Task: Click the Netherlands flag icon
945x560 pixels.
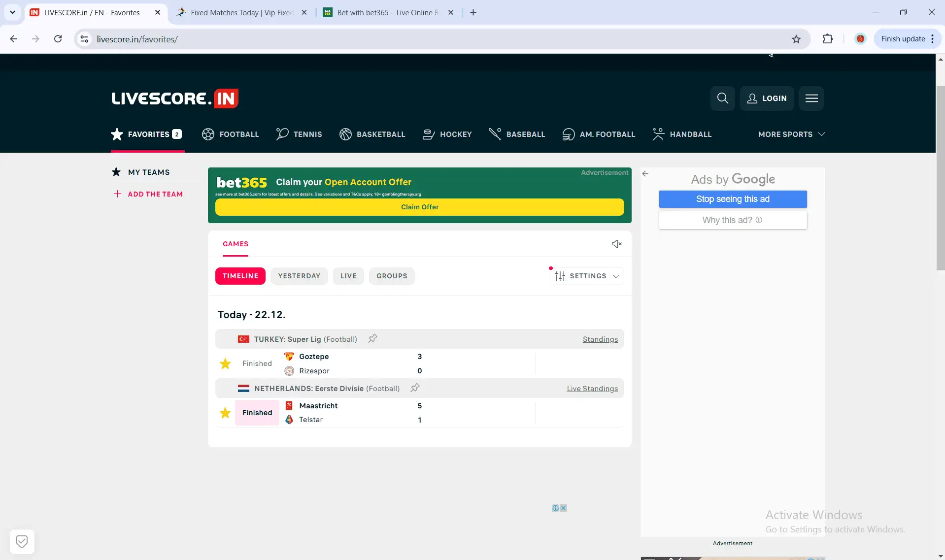Action: 243,389
